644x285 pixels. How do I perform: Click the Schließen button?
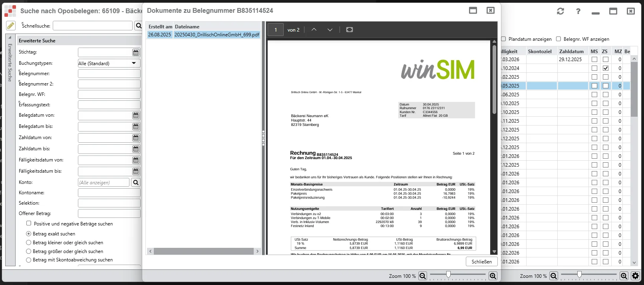[482, 261]
